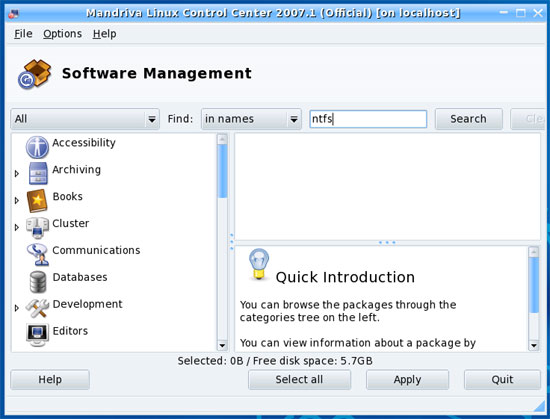
Task: Click the Quick Introduction lightbulb icon
Action: point(259,264)
